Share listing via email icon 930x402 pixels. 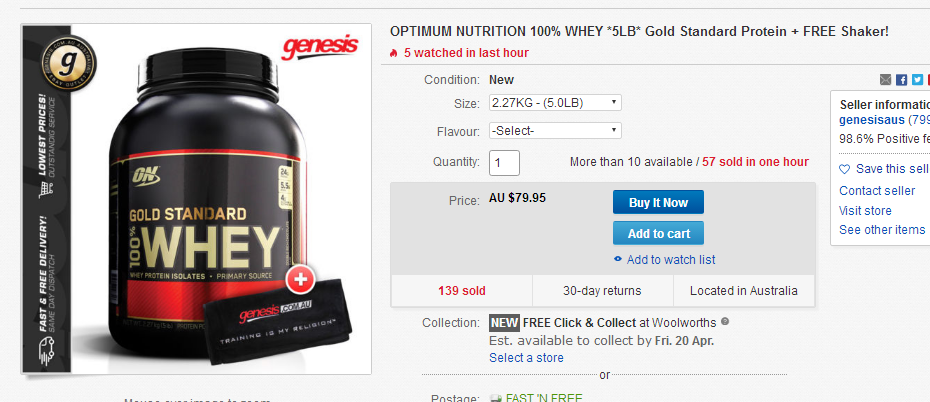[x=886, y=80]
